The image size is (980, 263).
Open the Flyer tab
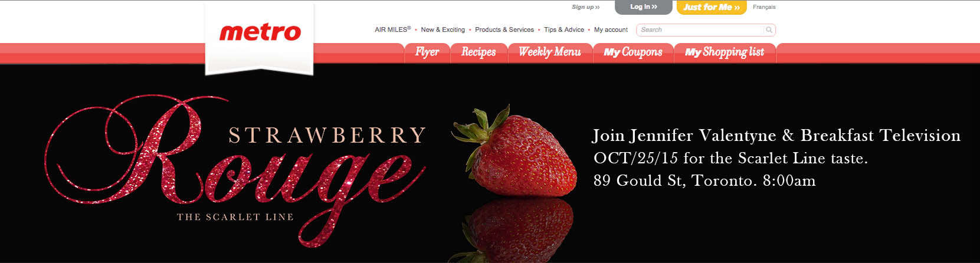(x=427, y=52)
